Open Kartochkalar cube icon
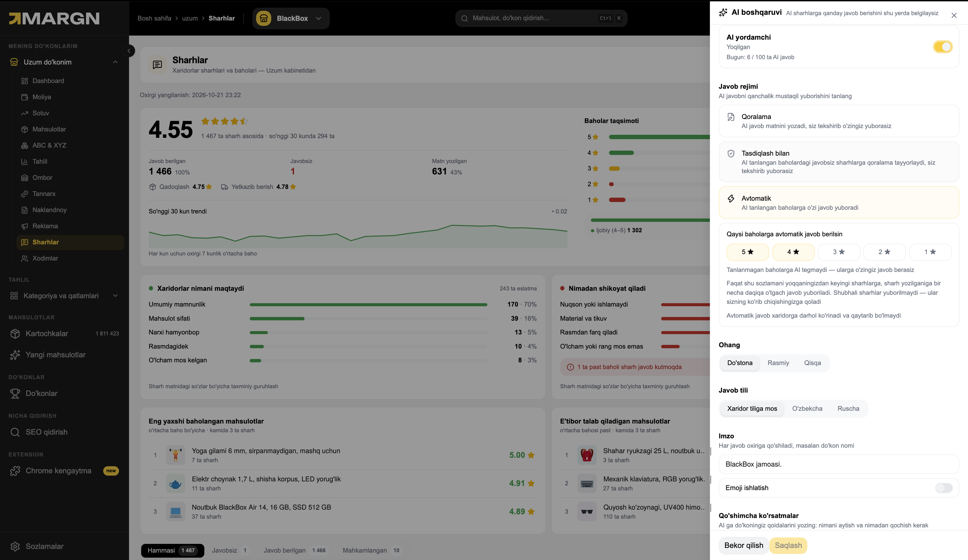Image resolution: width=968 pixels, height=560 pixels. (x=15, y=334)
